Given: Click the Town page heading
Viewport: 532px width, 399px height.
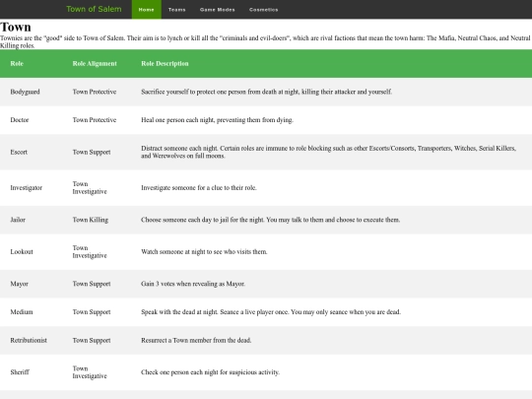Looking at the screenshot, I should (x=16, y=27).
